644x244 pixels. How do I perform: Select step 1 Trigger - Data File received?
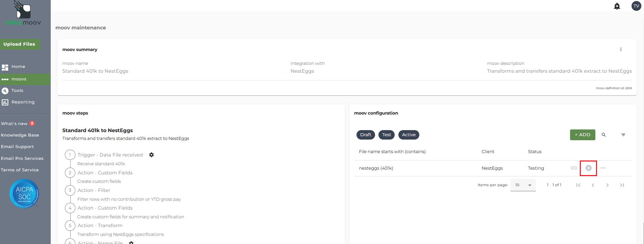tap(110, 155)
